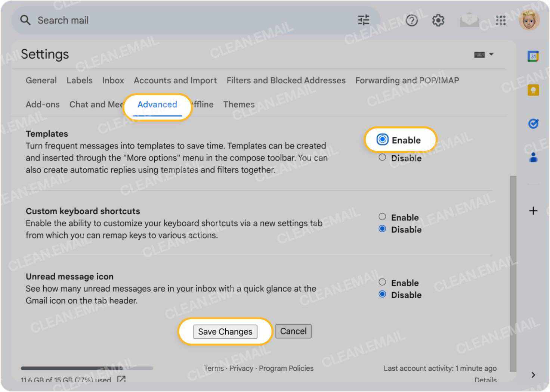This screenshot has height=392, width=550.
Task: Open the Google apps grid
Action: (500, 21)
